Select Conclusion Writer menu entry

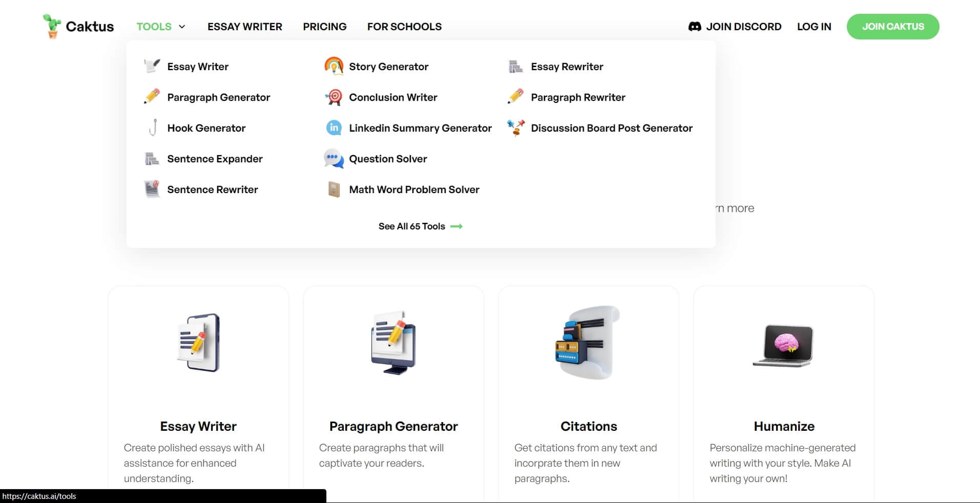point(393,97)
